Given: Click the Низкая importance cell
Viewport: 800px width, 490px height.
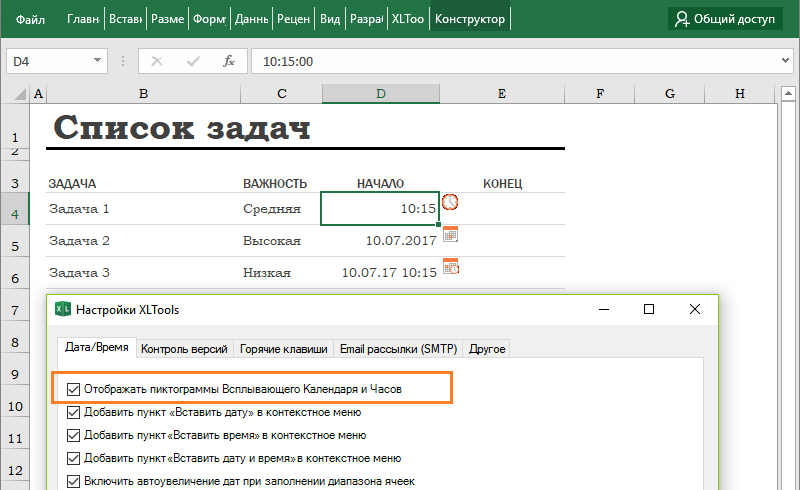Looking at the screenshot, I should tap(281, 273).
